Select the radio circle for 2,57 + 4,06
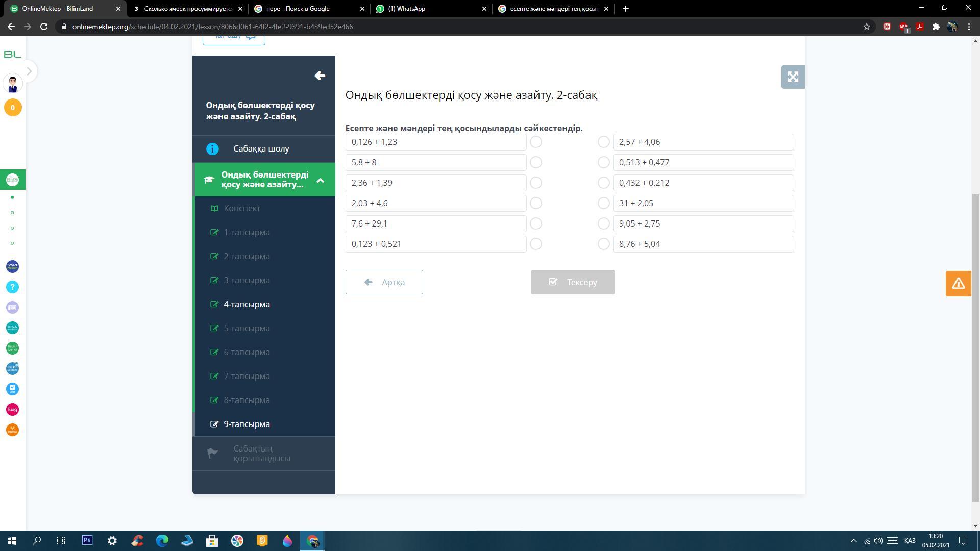The height and width of the screenshot is (551, 980). tap(604, 142)
